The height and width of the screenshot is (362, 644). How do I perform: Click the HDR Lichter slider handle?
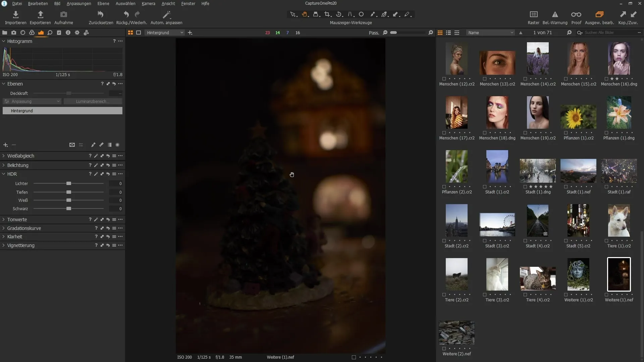69,184
